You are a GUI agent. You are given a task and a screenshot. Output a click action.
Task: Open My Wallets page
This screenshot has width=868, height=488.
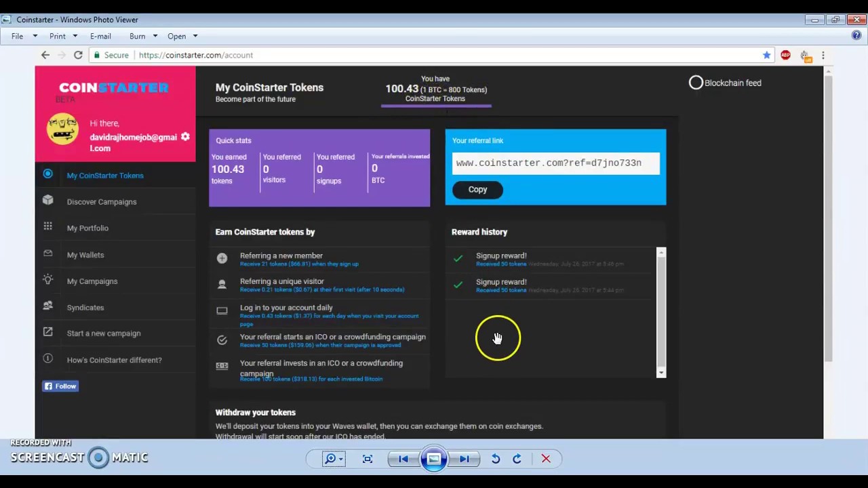(x=85, y=255)
